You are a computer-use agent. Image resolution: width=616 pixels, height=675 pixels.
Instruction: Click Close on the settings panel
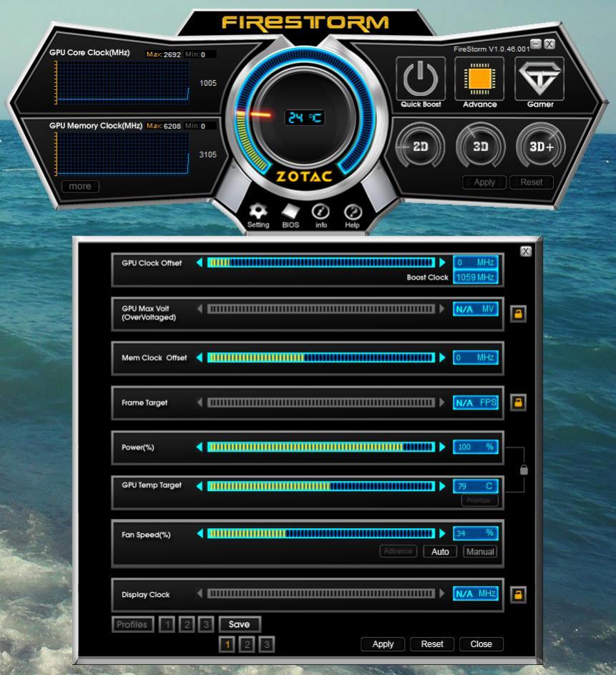tap(481, 644)
